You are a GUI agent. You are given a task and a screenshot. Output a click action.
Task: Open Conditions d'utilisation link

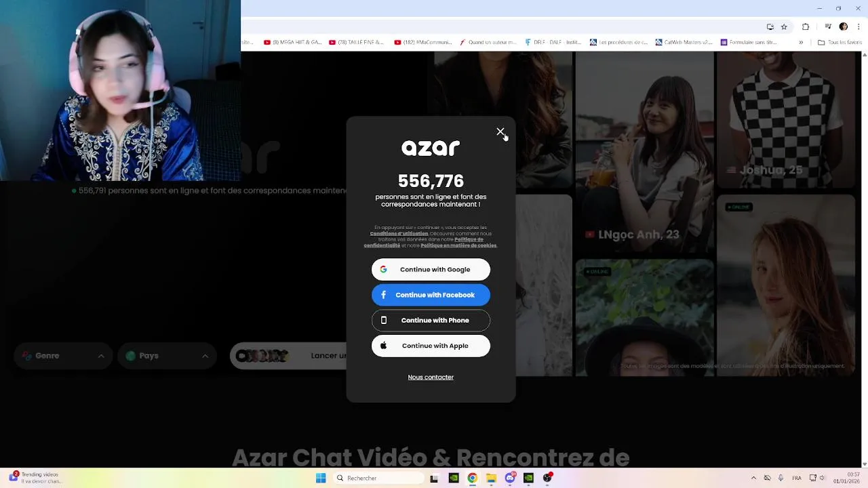click(399, 233)
